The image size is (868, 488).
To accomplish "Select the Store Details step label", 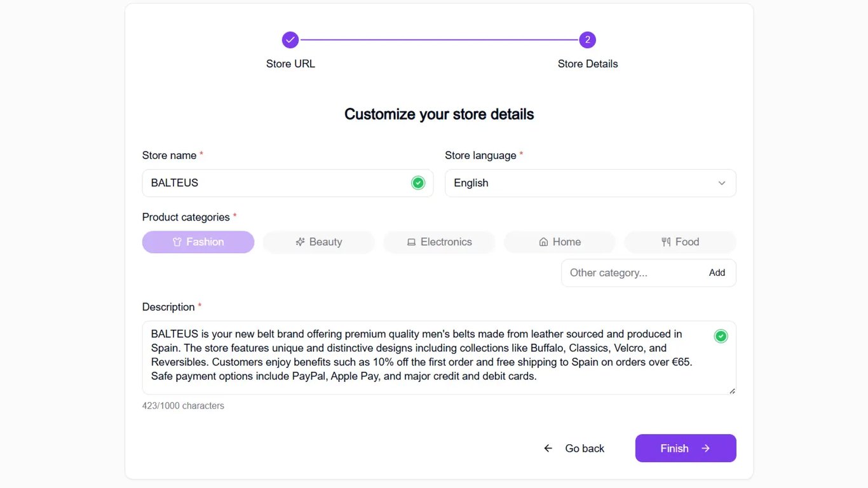I will 588,64.
